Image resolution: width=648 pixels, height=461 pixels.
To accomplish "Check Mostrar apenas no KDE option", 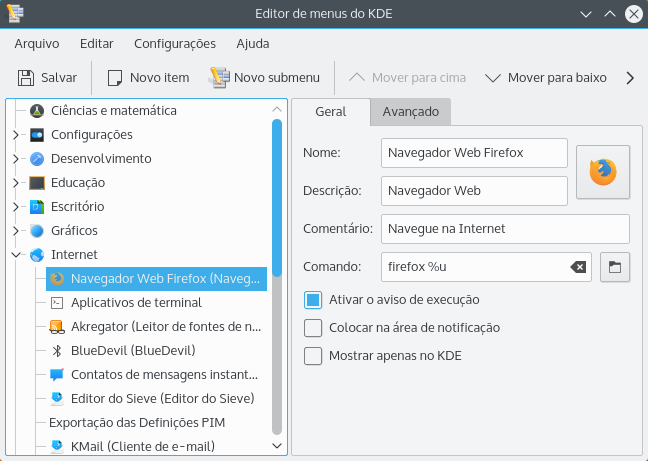I will pyautogui.click(x=313, y=355).
